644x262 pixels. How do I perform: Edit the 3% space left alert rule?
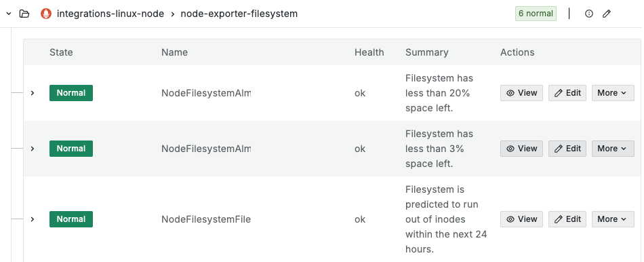(567, 149)
